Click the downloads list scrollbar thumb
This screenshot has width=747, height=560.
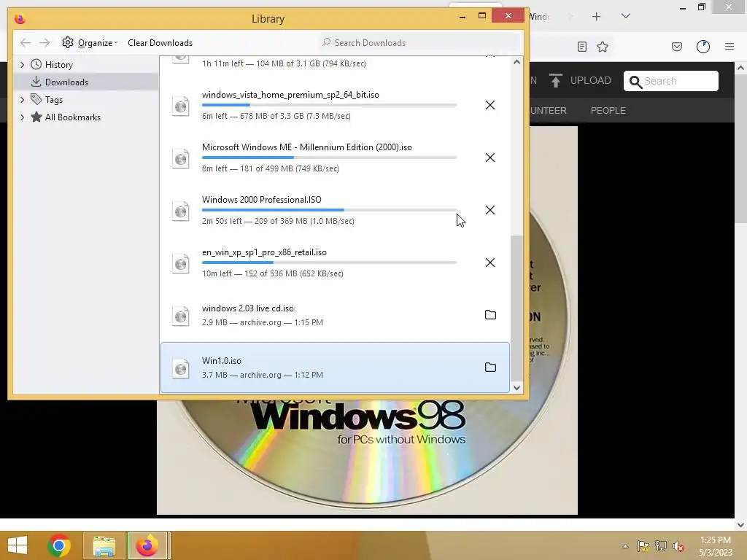517,308
